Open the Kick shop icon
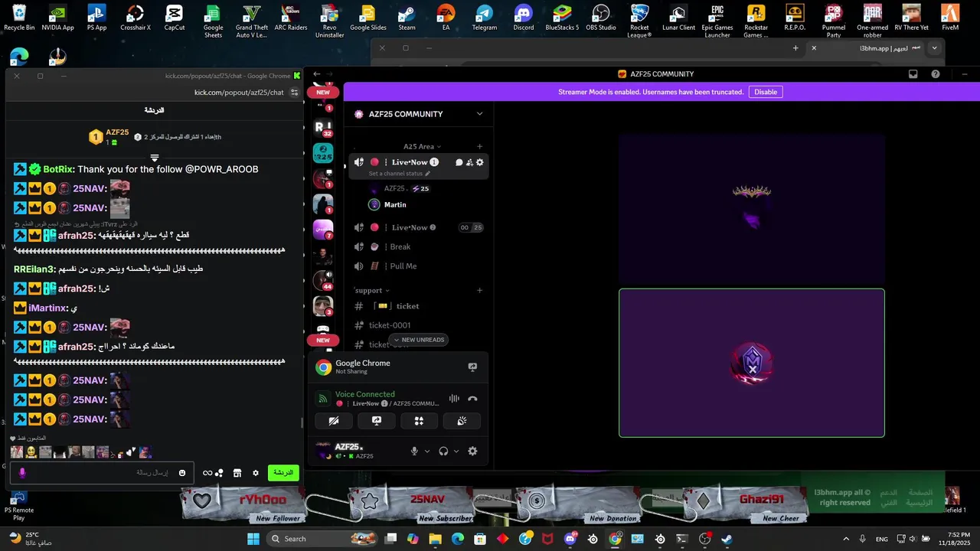Image resolution: width=980 pixels, height=551 pixels. click(237, 473)
